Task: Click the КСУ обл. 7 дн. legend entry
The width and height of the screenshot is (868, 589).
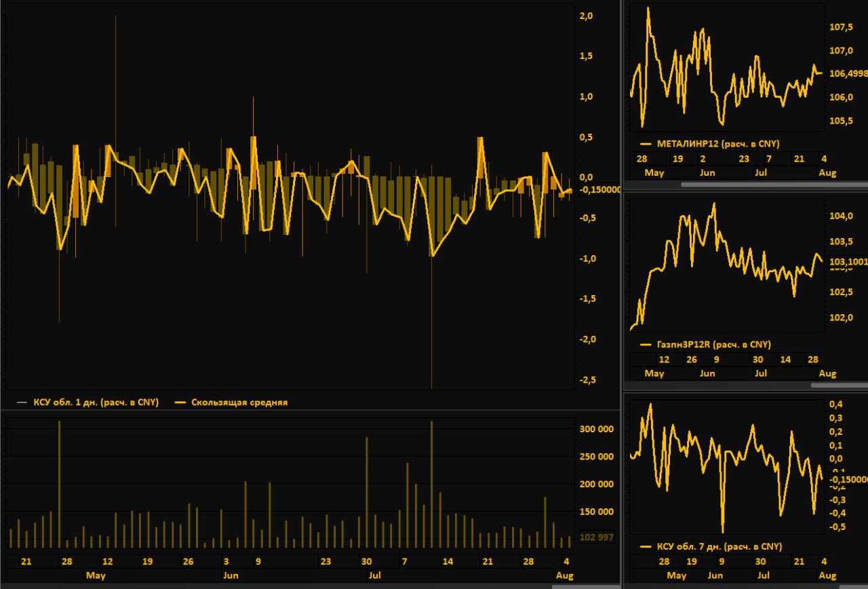Action: click(711, 546)
